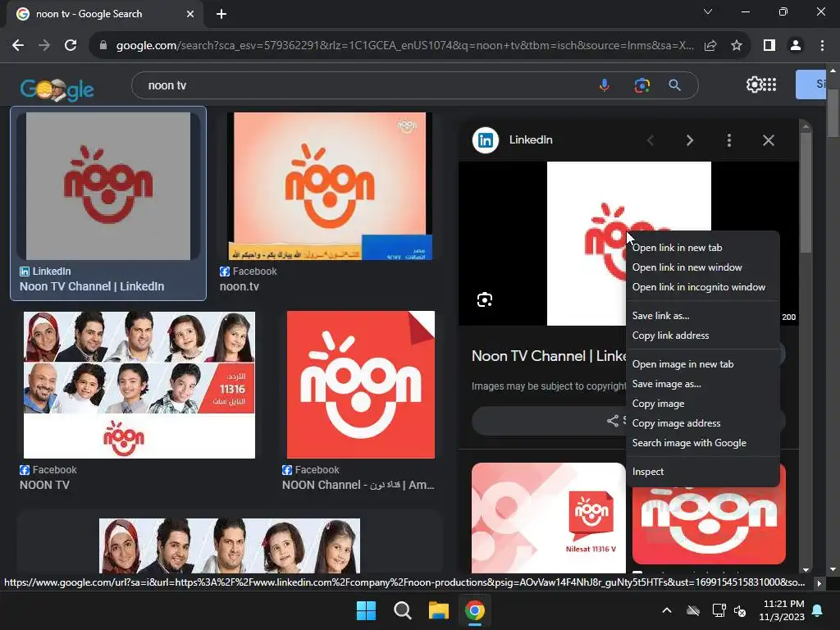Go to previous image in preview panel
Viewport: 840px width, 630px height.
(x=651, y=140)
